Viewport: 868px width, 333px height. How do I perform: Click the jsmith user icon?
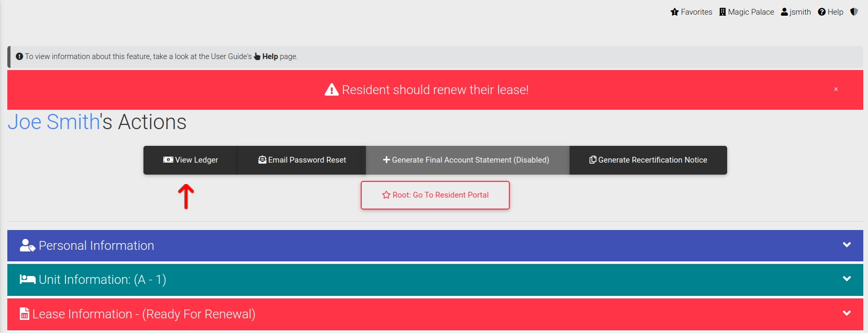pyautogui.click(x=784, y=12)
